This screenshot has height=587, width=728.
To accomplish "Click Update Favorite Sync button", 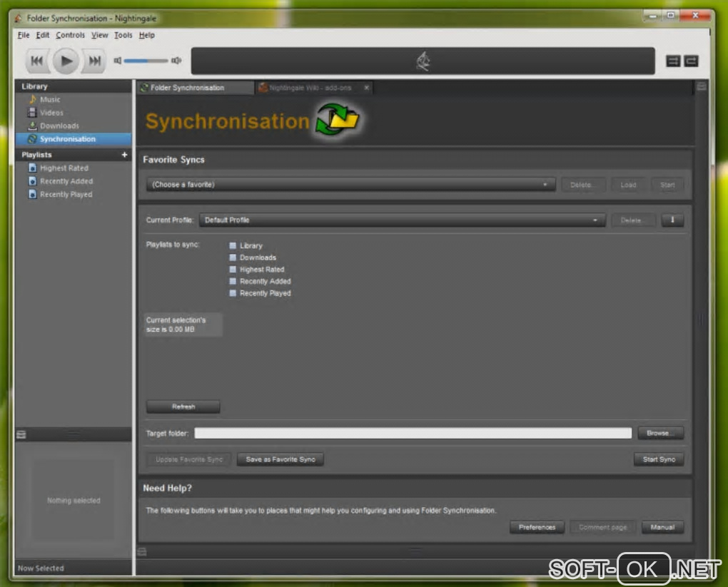I will click(x=189, y=459).
